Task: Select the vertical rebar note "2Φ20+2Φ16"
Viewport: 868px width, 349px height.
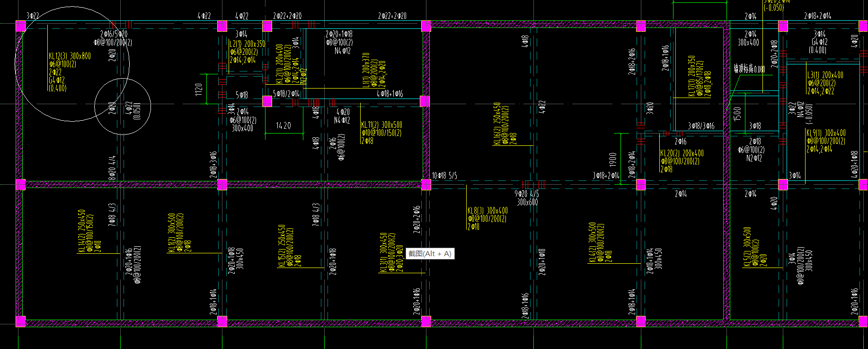Action: [416, 219]
